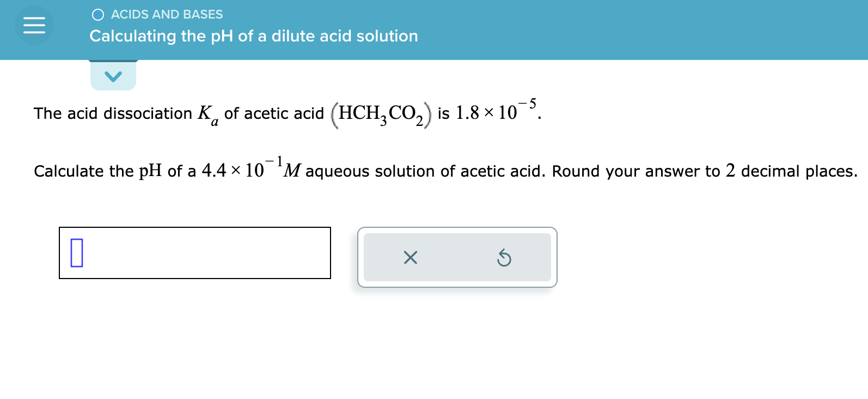
Task: Toggle the circular indicator near the lesson title
Action: (97, 15)
